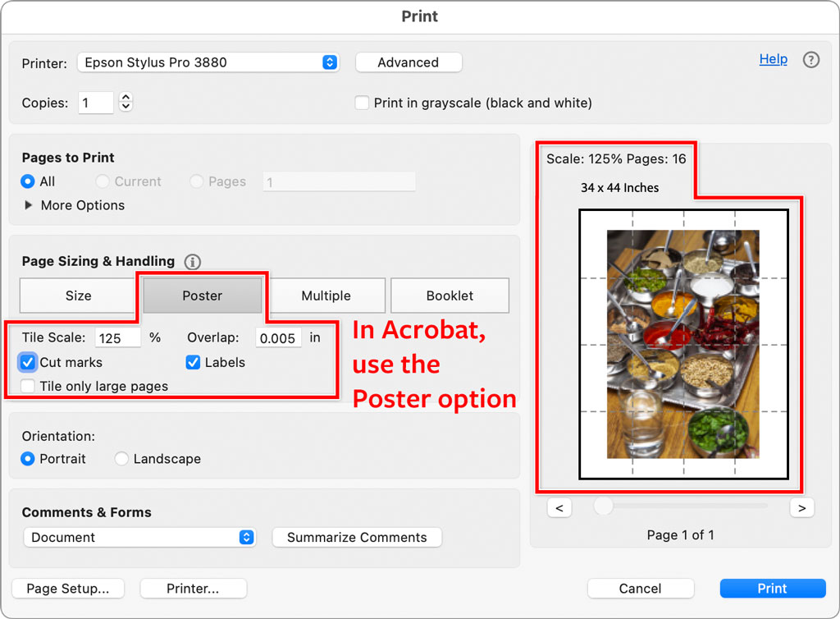Screen dimensions: 840x619
Task: Click the Comments & Forms dropdown chevron icon
Action: tap(245, 537)
